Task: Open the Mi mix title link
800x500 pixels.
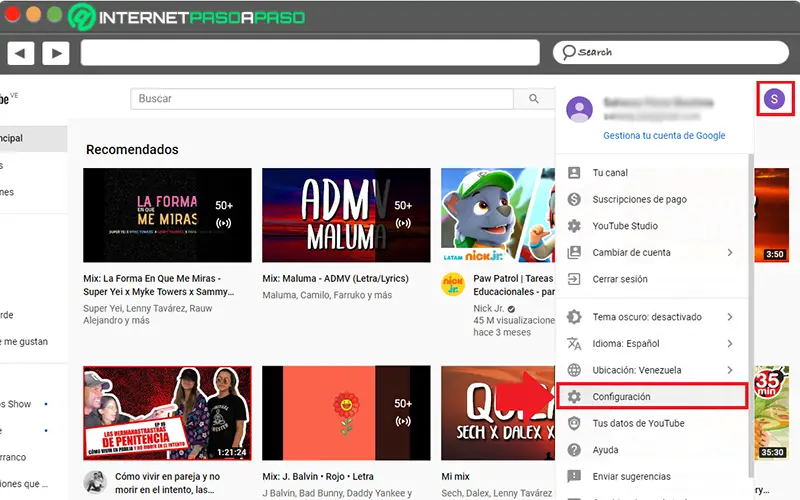Action: [455, 477]
